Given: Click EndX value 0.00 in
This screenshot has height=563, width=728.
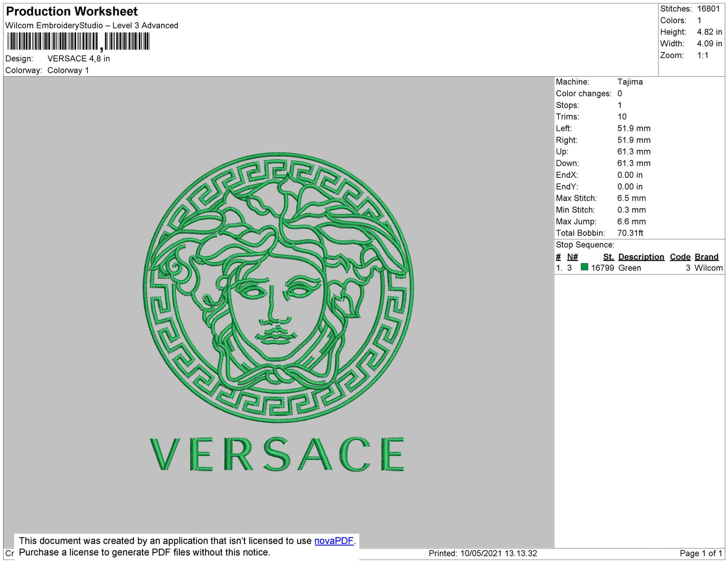Looking at the screenshot, I should click(630, 175).
